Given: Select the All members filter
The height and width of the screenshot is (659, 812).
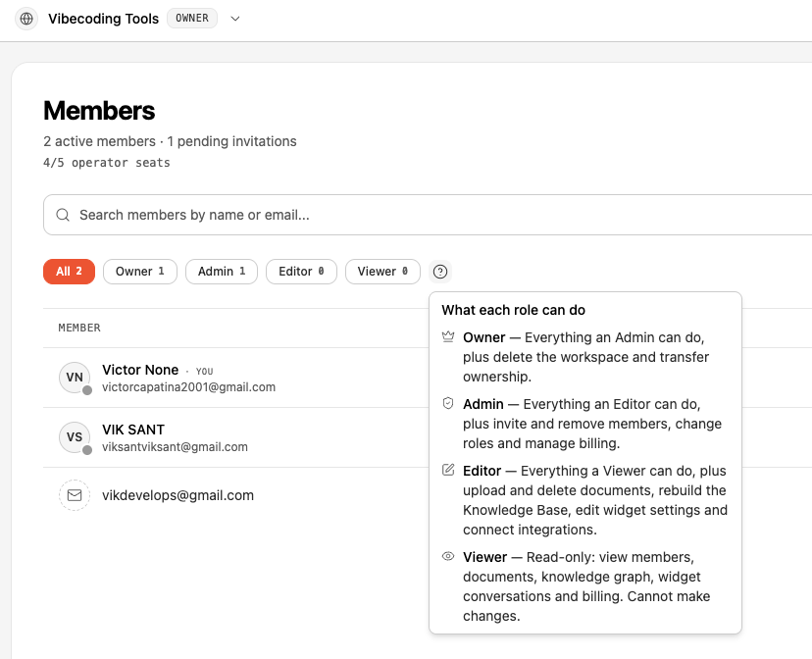Looking at the screenshot, I should [x=69, y=272].
